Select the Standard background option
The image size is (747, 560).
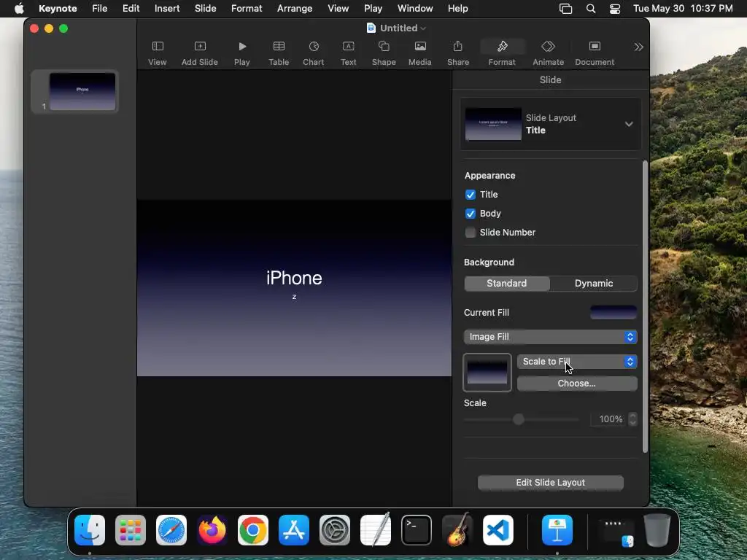pos(507,284)
